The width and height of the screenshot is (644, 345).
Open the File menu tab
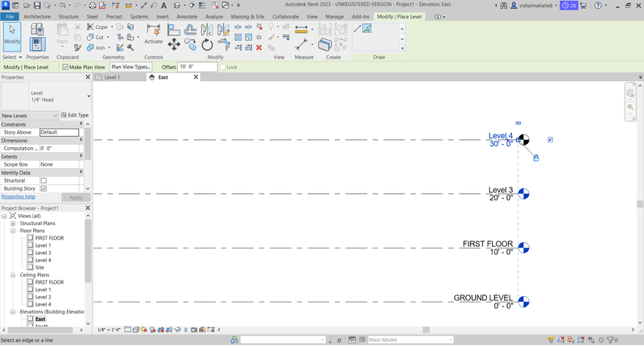pyautogui.click(x=10, y=17)
